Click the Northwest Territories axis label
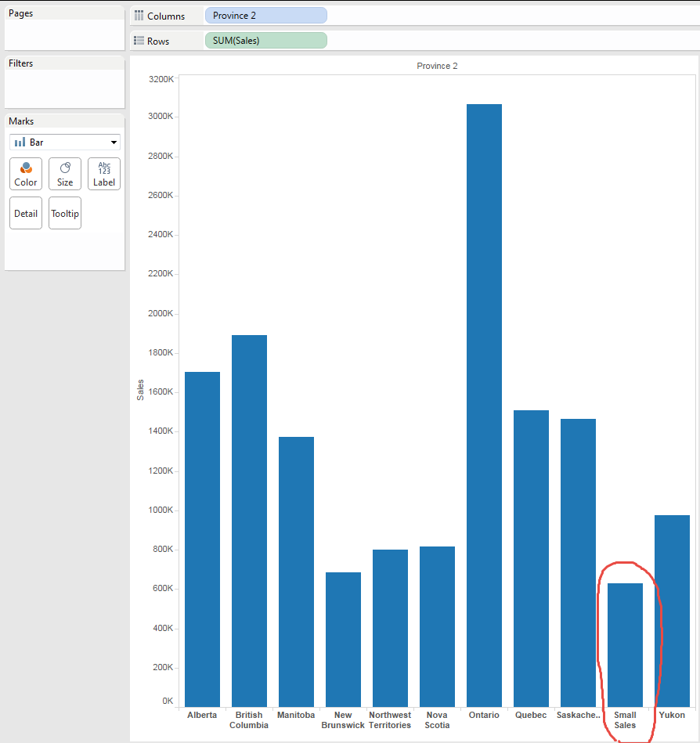This screenshot has height=743, width=700. click(x=390, y=720)
